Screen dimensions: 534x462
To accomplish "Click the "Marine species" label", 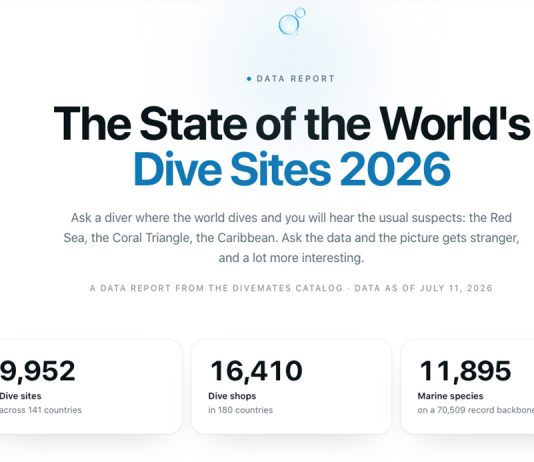I will click(450, 396).
